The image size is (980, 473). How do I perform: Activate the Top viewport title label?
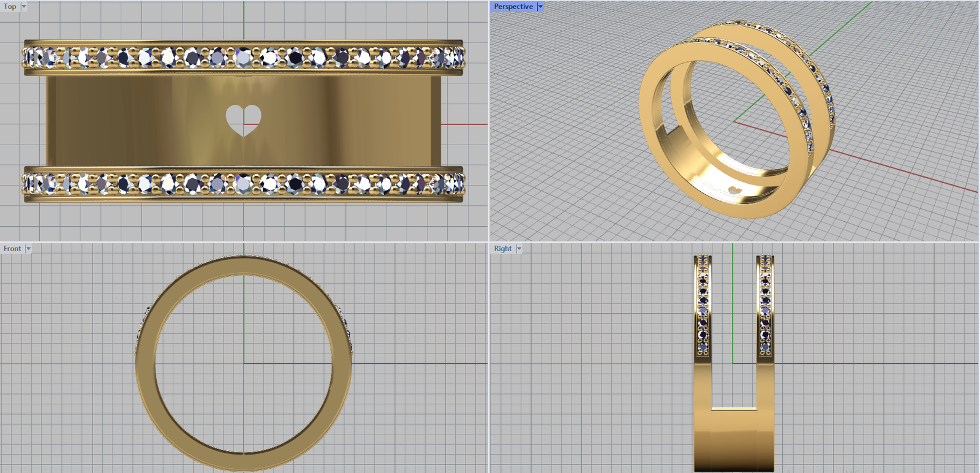tap(10, 7)
